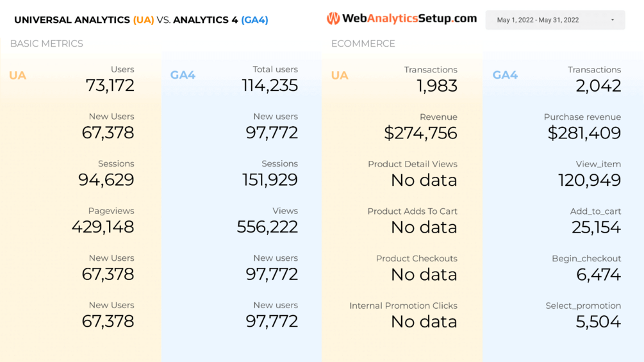Click the GA4 Sessions value 151,929

[270, 180]
